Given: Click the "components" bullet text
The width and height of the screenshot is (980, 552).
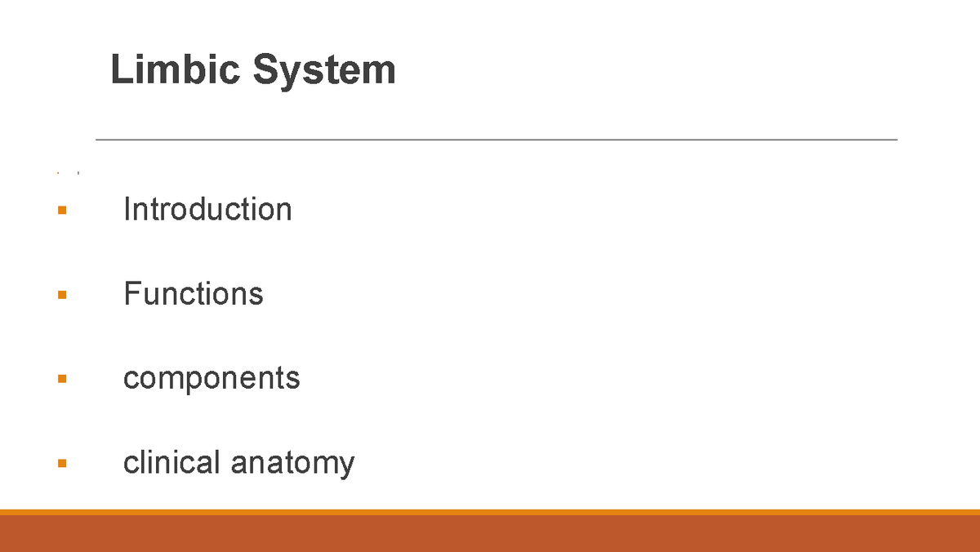Looking at the screenshot, I should click(212, 378).
